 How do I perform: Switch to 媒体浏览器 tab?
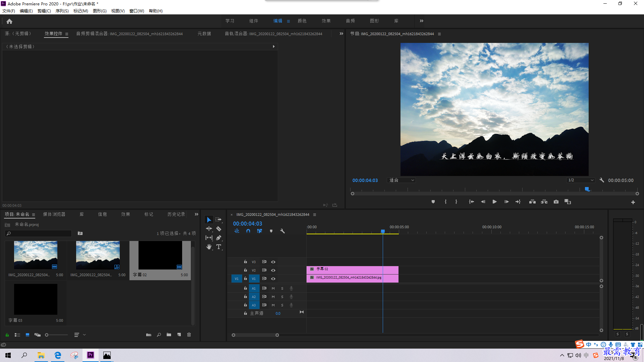click(54, 215)
